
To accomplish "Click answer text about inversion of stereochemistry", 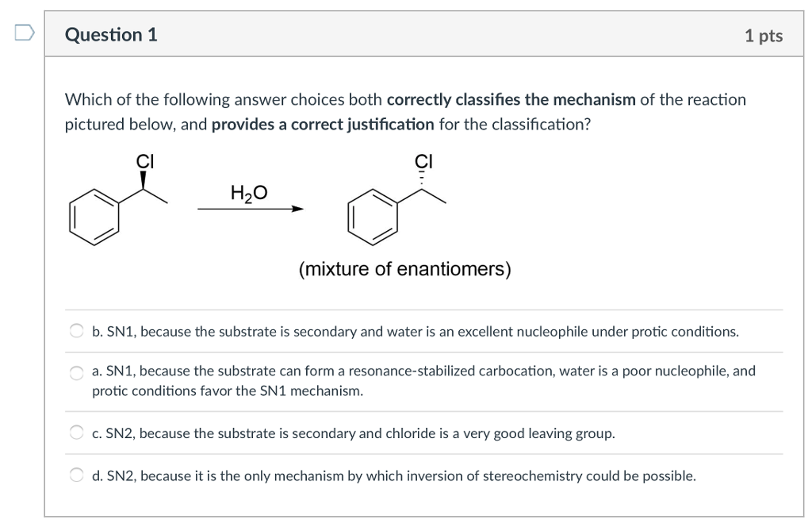I will pos(394,475).
